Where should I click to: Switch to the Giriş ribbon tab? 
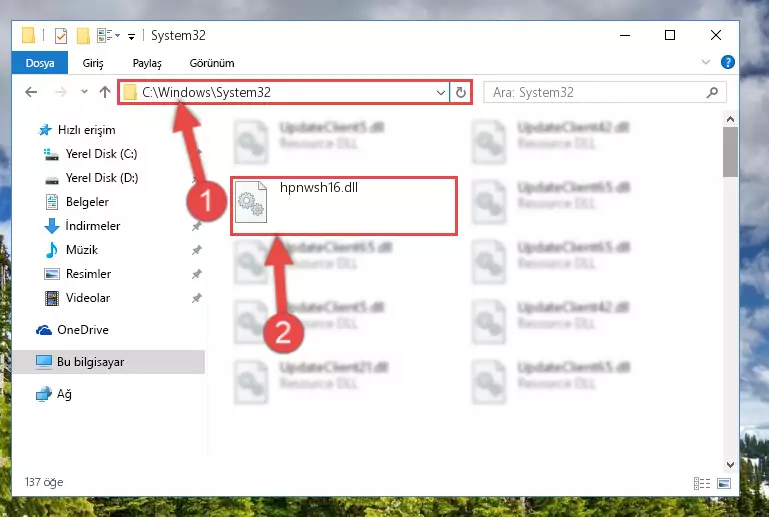coord(93,63)
